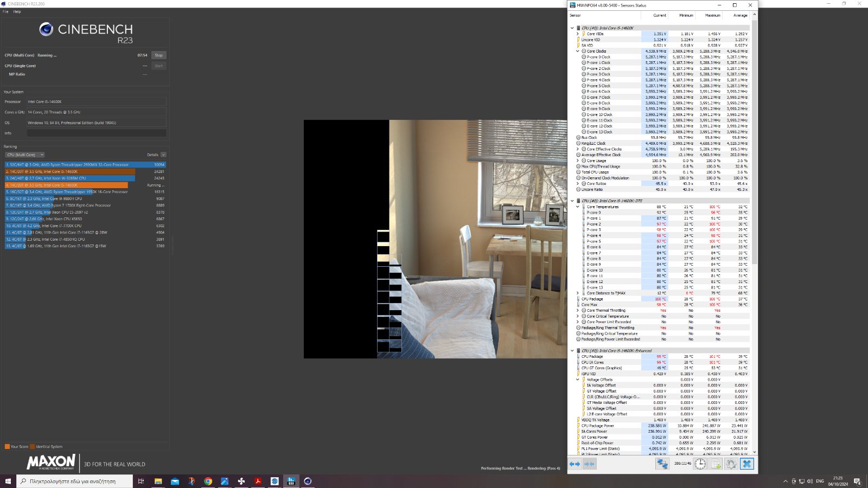Click the CPU Package Power sensor icon

pos(578,426)
